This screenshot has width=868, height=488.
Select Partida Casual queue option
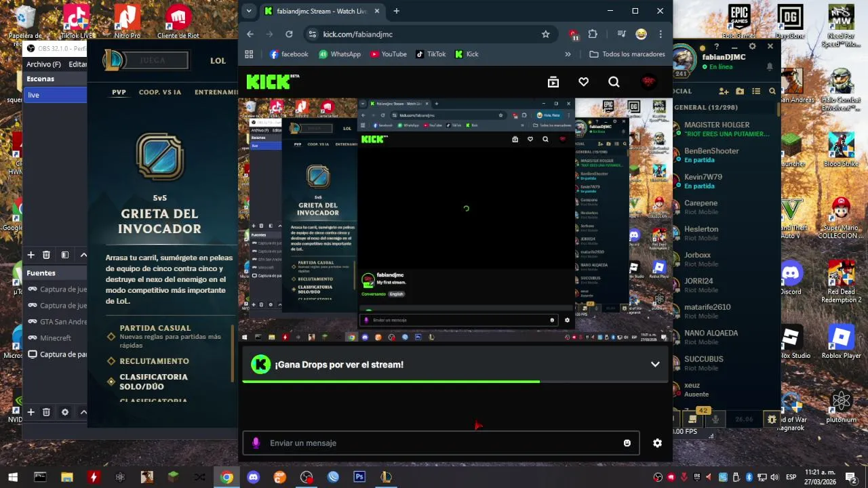tap(155, 328)
